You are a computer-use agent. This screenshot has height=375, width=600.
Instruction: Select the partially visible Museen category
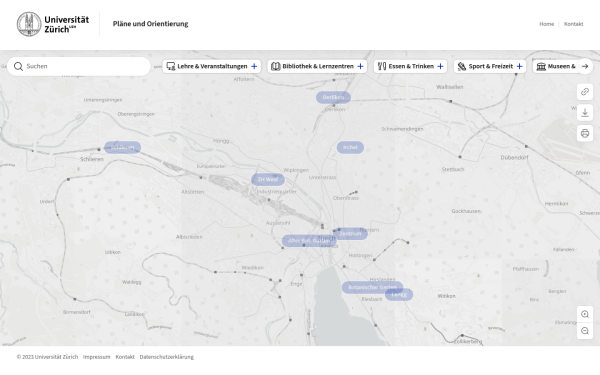click(x=555, y=67)
